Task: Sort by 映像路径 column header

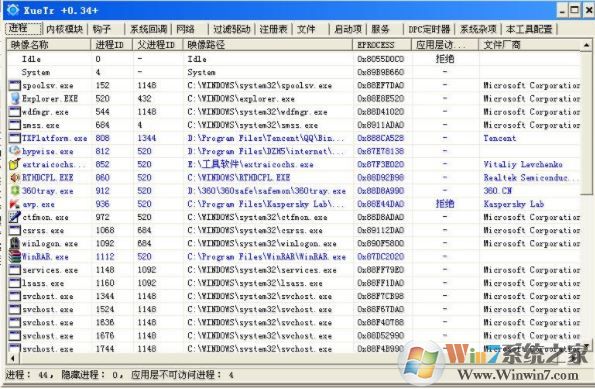Action: tap(268, 45)
